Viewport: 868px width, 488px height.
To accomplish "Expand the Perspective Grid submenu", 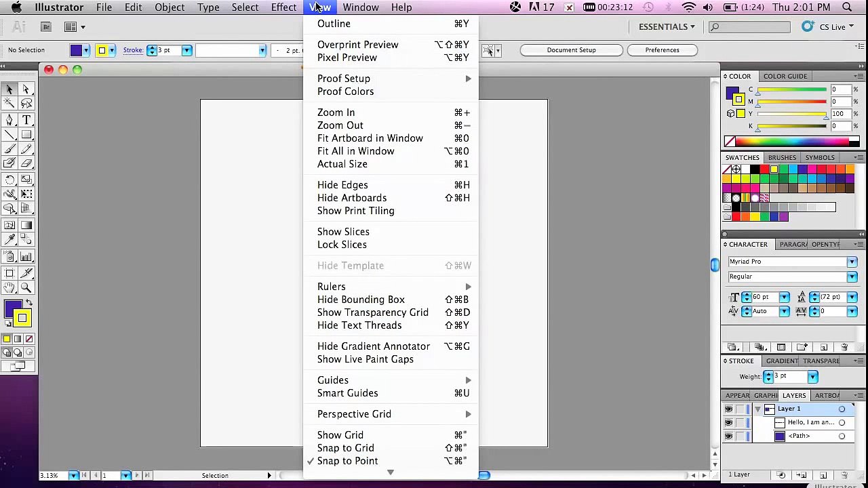I will 391,414.
